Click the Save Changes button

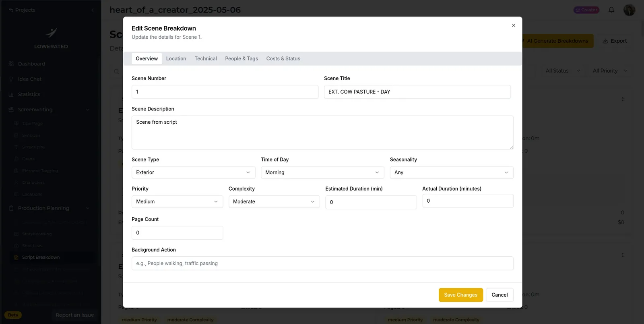pos(461,295)
